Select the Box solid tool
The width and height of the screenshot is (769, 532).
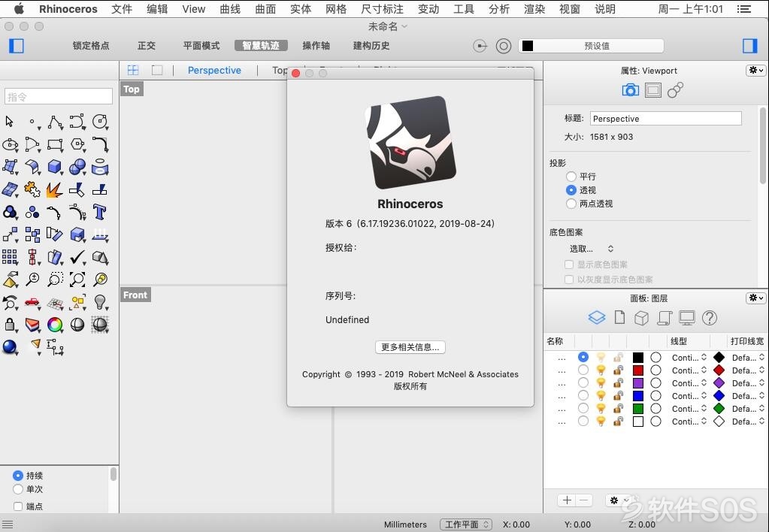click(x=55, y=168)
